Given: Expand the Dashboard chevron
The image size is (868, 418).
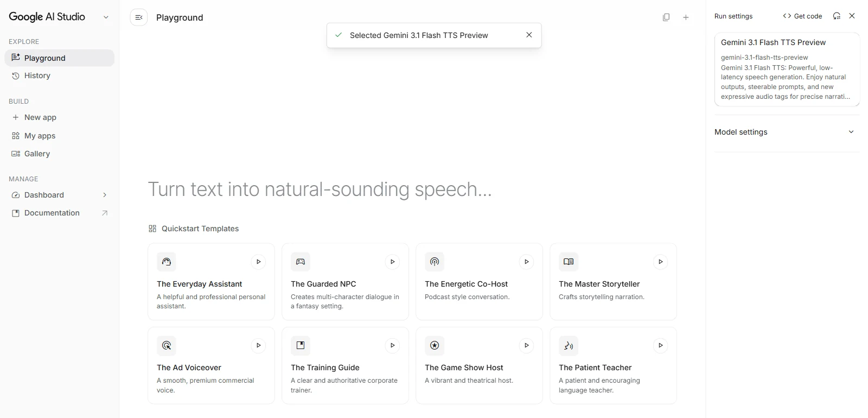Looking at the screenshot, I should tap(105, 195).
